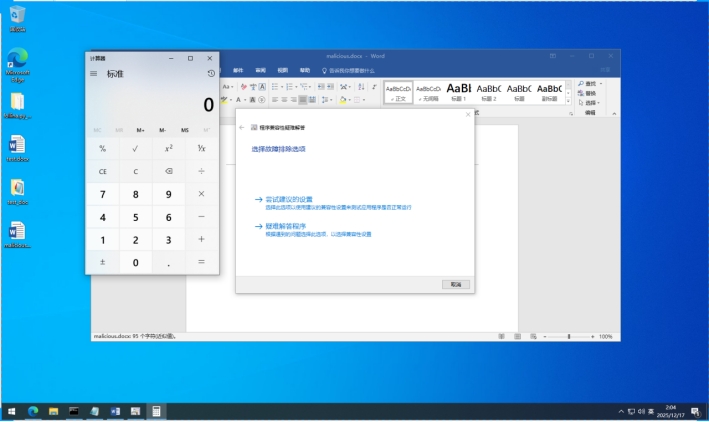Screen dimensions: 709x422
Task: Open the Windows Start menu
Action: click(12, 411)
